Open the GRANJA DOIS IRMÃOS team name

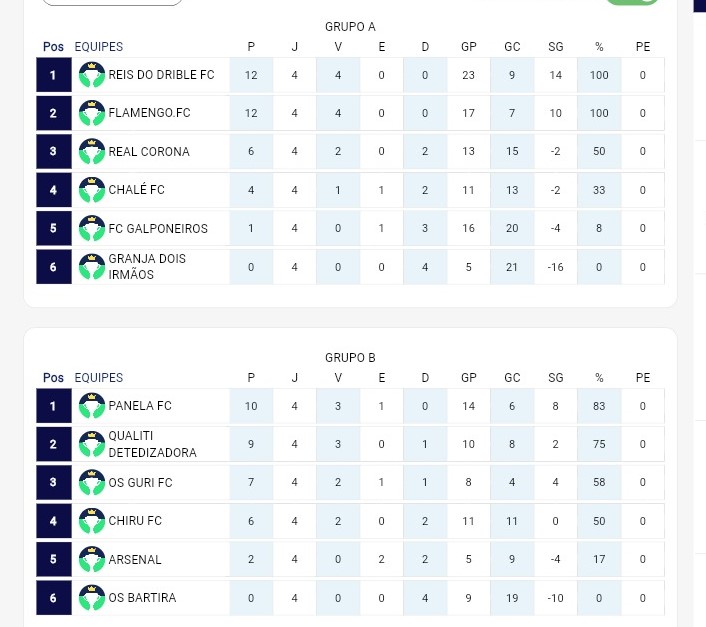[147, 267]
